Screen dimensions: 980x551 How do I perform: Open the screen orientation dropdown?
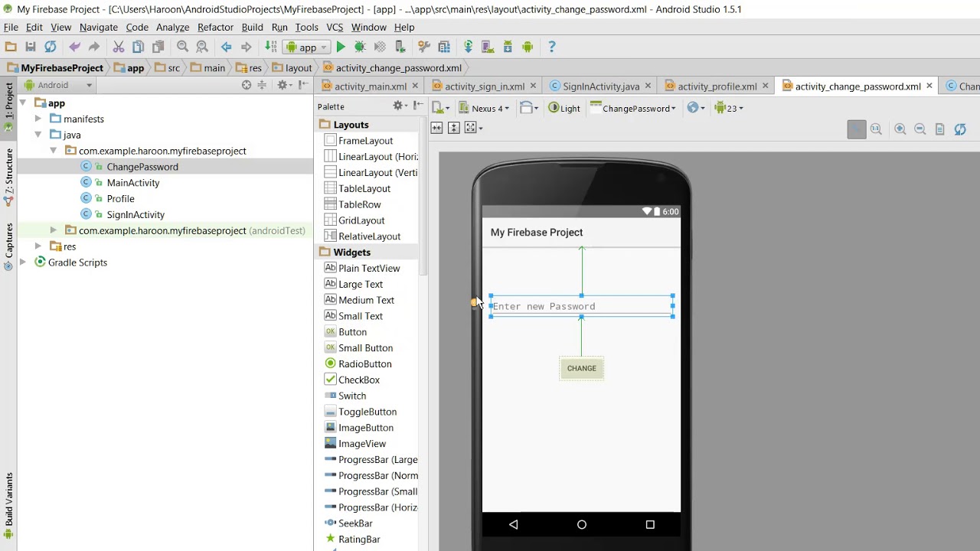529,108
